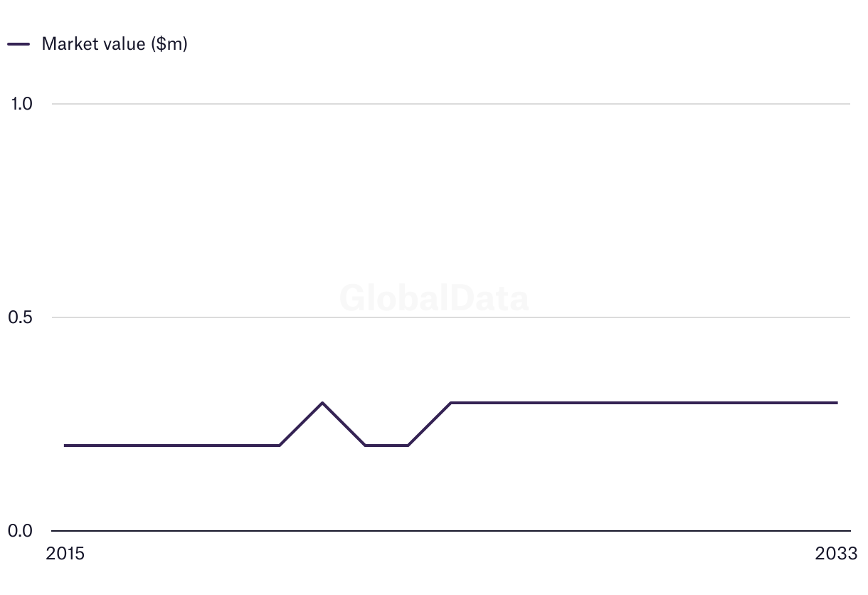Click the purple legend line swatch
The width and height of the screenshot is (868, 595).
tap(18, 43)
